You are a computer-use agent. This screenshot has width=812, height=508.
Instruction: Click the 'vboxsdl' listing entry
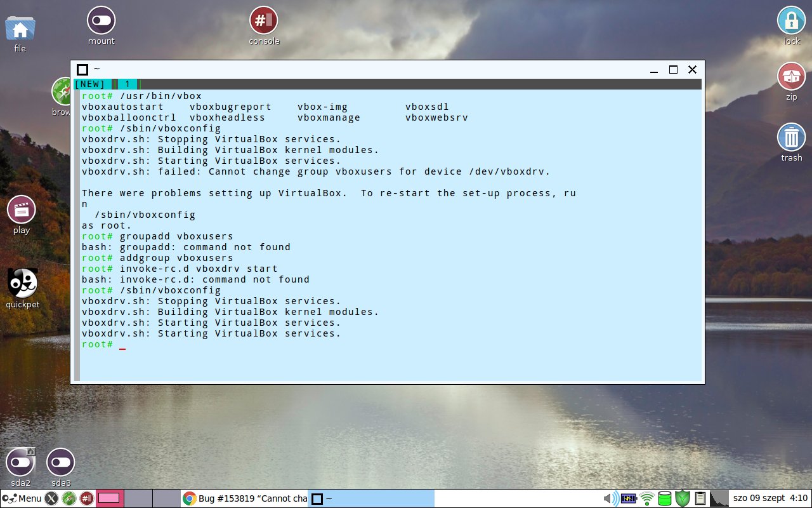click(x=427, y=107)
